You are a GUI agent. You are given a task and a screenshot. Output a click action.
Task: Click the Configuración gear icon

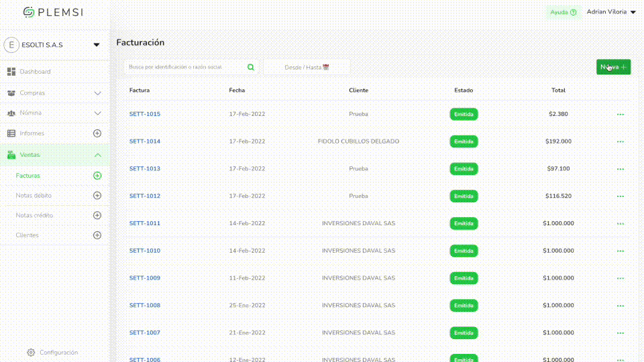point(31,353)
